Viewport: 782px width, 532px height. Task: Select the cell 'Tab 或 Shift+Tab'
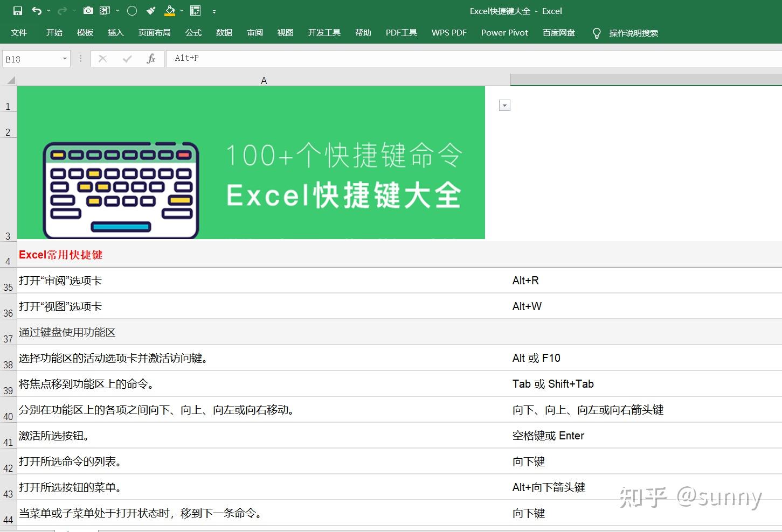[646, 384]
